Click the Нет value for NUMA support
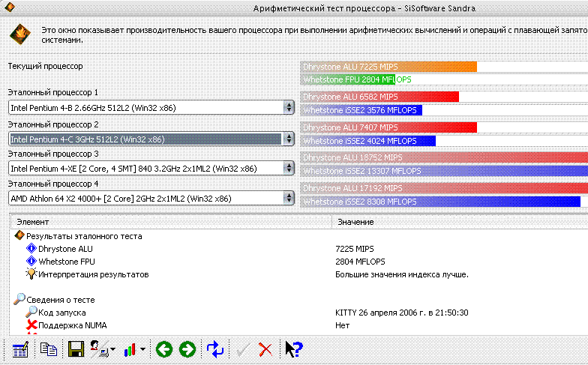588x365 pixels. [x=342, y=325]
